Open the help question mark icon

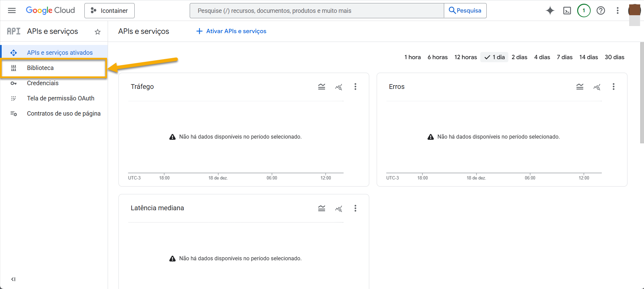point(601,10)
